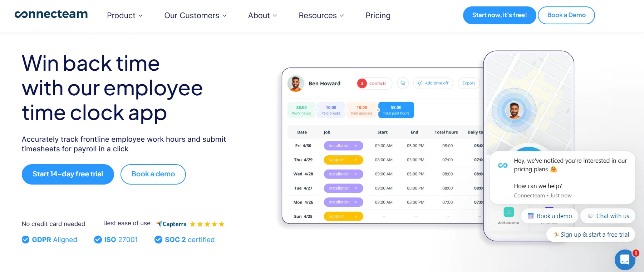Select the 10:00 Paid absence tile
Viewport: 644px width, 272px height.
tap(362, 110)
